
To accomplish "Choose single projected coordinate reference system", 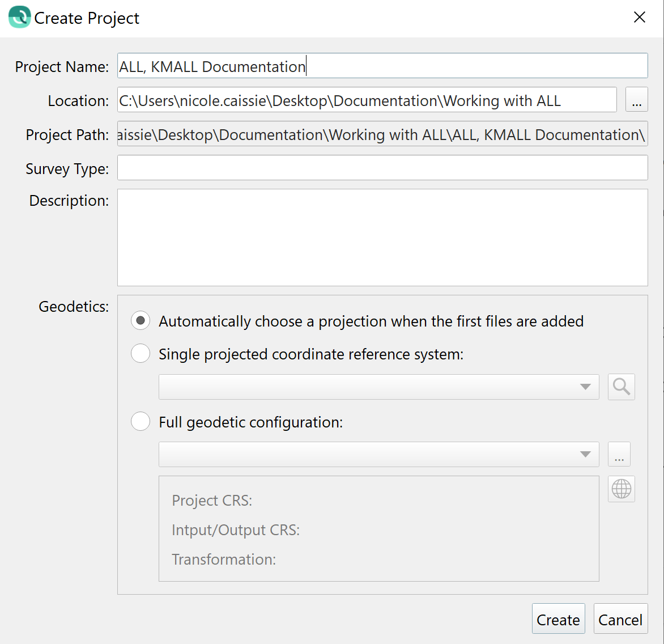I will click(141, 354).
